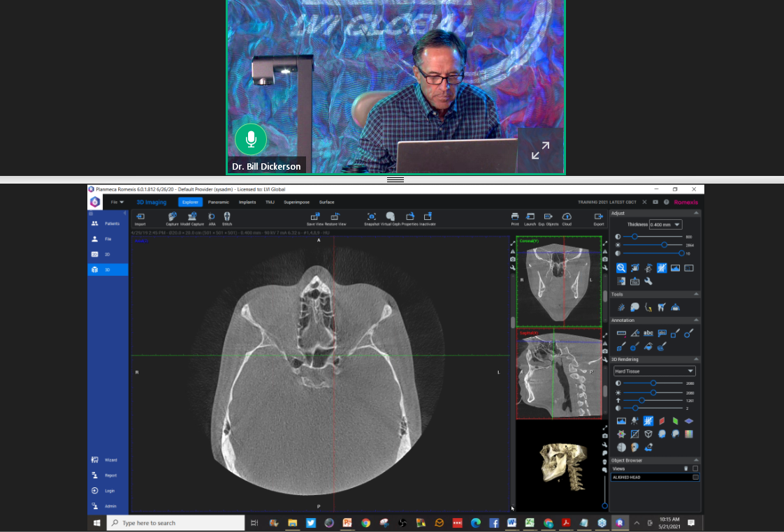Switch to the TMJ tab
Image resolution: width=784 pixels, height=532 pixels.
270,202
